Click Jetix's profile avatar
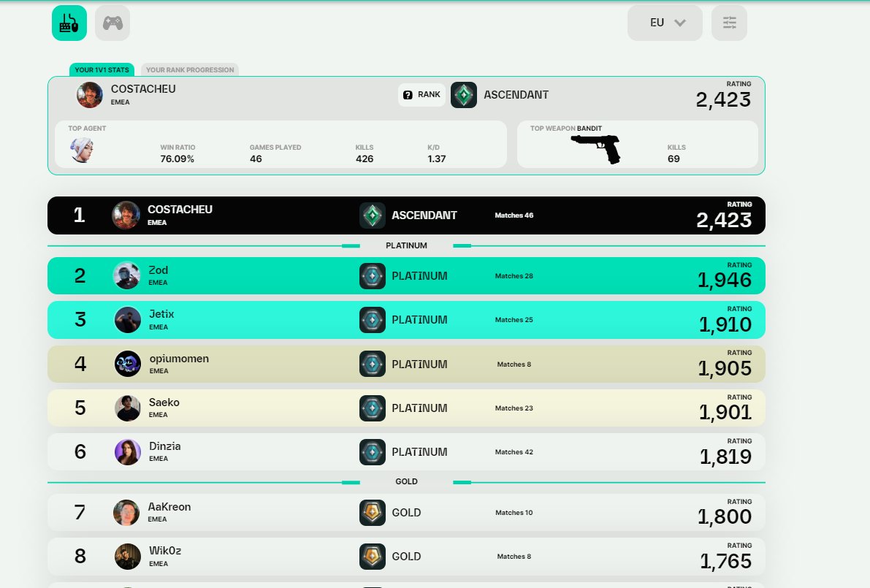The width and height of the screenshot is (870, 588). pos(128,320)
